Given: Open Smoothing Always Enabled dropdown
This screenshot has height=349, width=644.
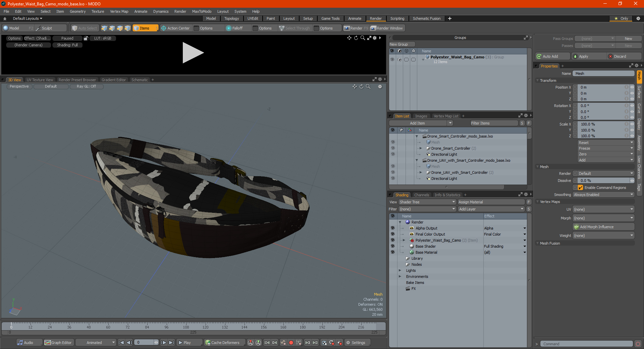Looking at the screenshot, I should (x=603, y=195).
